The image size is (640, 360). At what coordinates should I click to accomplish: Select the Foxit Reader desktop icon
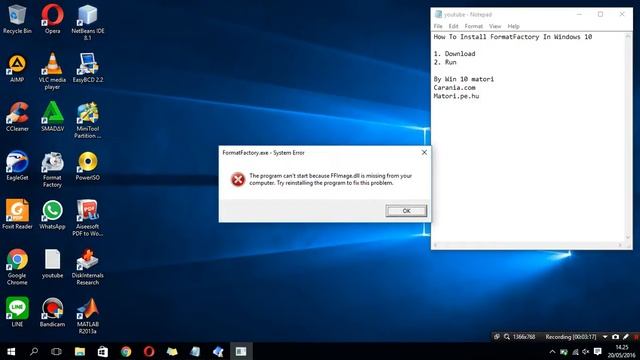click(17, 214)
